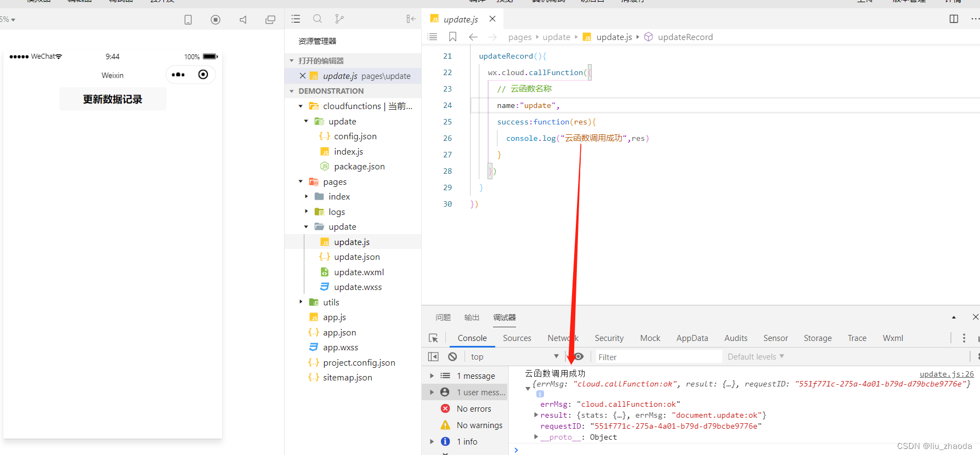Switch to the AppData tab
The height and width of the screenshot is (455, 980).
click(692, 338)
